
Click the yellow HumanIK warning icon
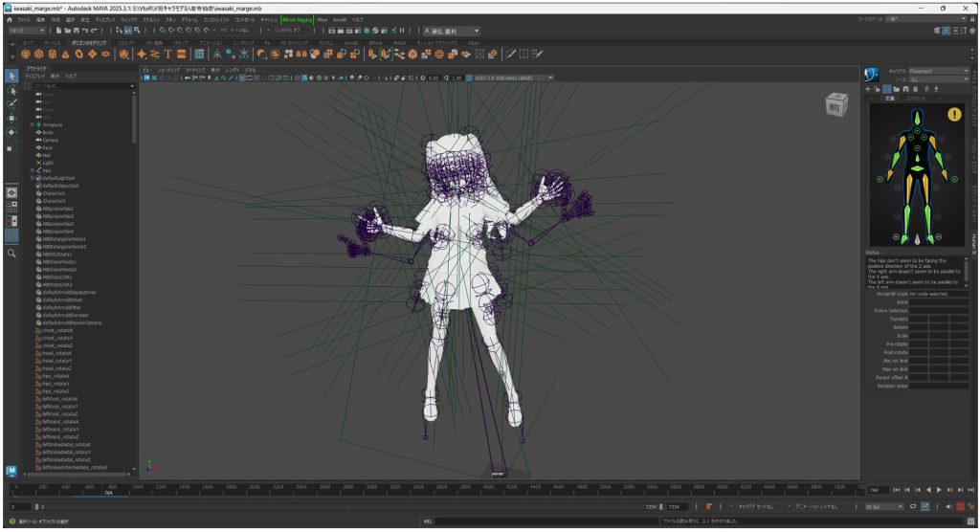pyautogui.click(x=954, y=114)
